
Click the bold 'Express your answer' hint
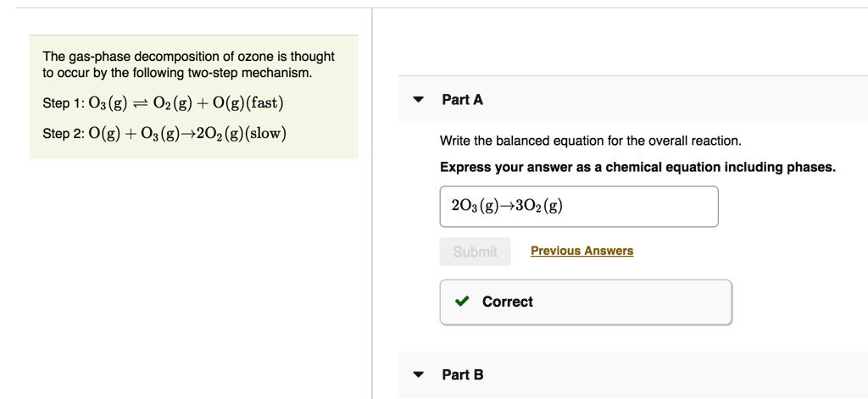click(x=637, y=167)
